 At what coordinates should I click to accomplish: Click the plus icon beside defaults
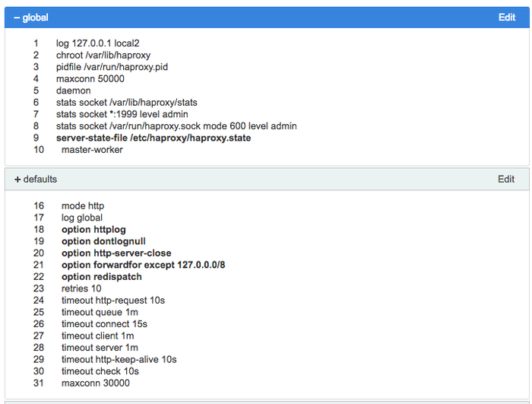(17, 180)
